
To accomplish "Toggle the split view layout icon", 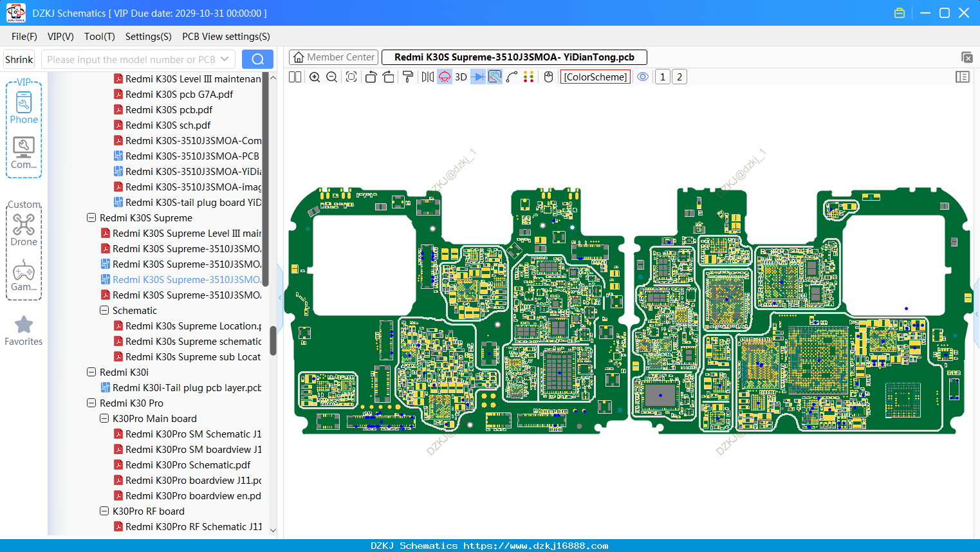I will tap(295, 77).
